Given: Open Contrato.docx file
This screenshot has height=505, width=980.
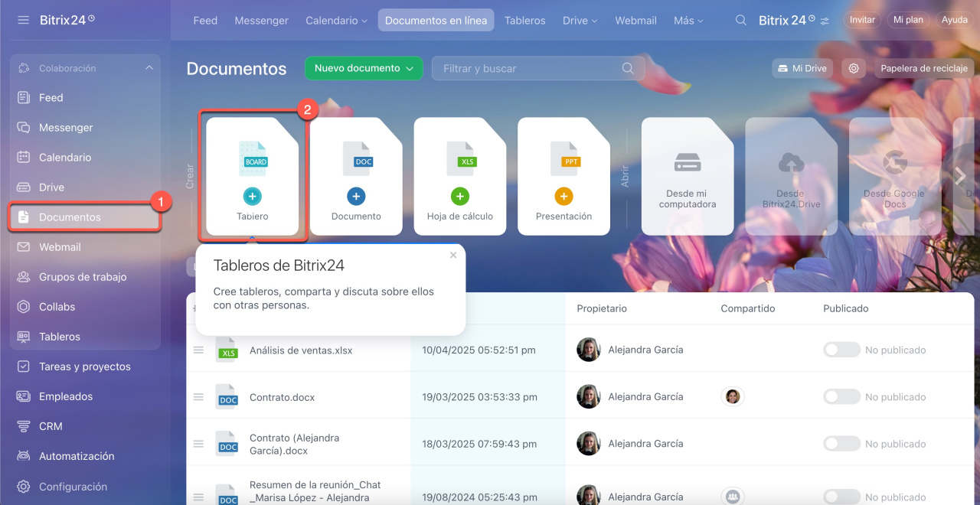Looking at the screenshot, I should click(x=282, y=398).
